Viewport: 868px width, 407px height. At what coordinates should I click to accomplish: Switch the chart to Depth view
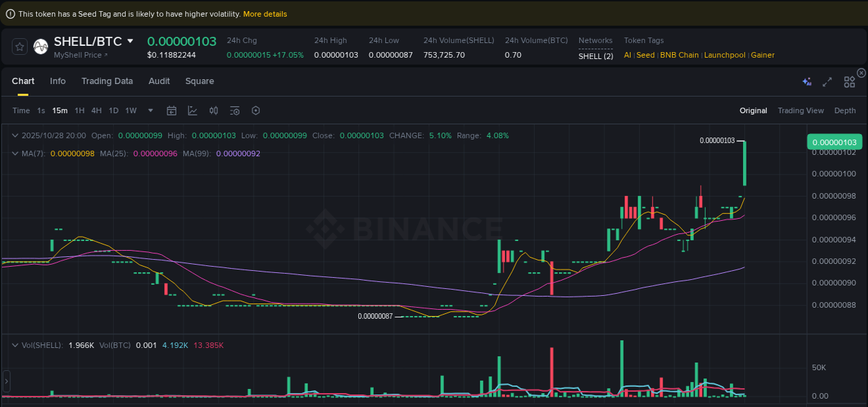click(x=845, y=110)
